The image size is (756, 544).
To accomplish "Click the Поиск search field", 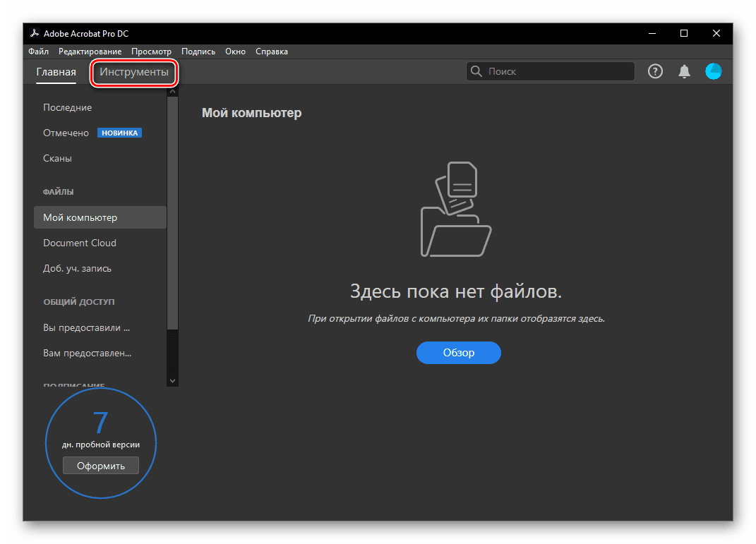I will tap(550, 71).
